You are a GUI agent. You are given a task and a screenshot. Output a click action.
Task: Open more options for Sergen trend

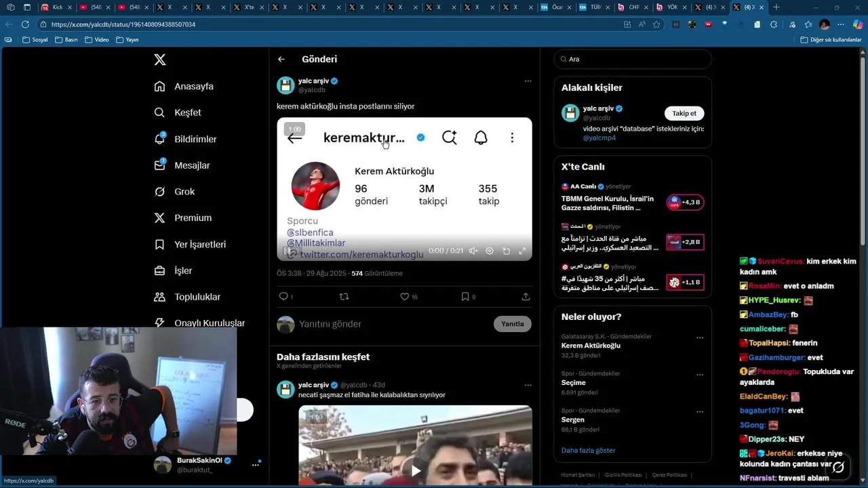point(700,411)
